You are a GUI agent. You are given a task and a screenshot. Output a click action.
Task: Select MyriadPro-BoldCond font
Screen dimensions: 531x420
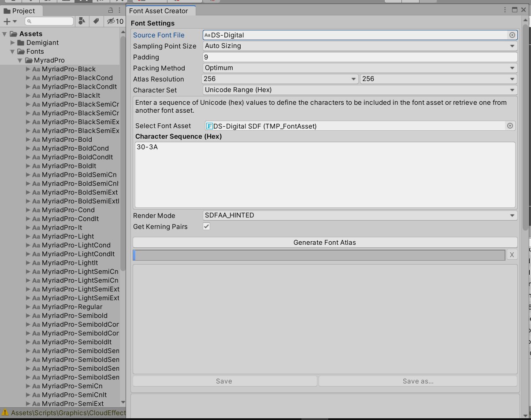pos(75,148)
